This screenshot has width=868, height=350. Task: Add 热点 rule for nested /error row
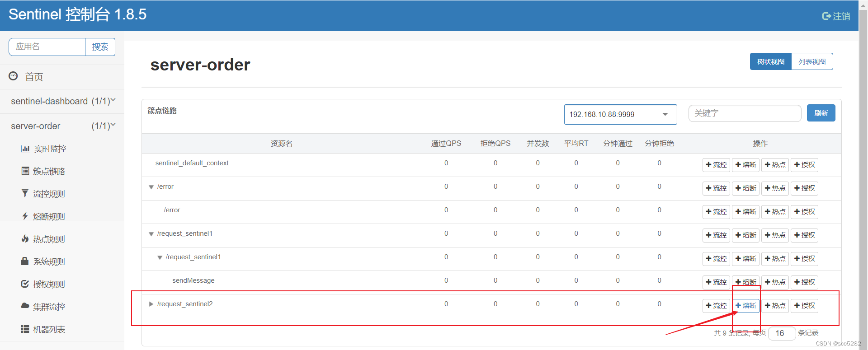click(775, 212)
